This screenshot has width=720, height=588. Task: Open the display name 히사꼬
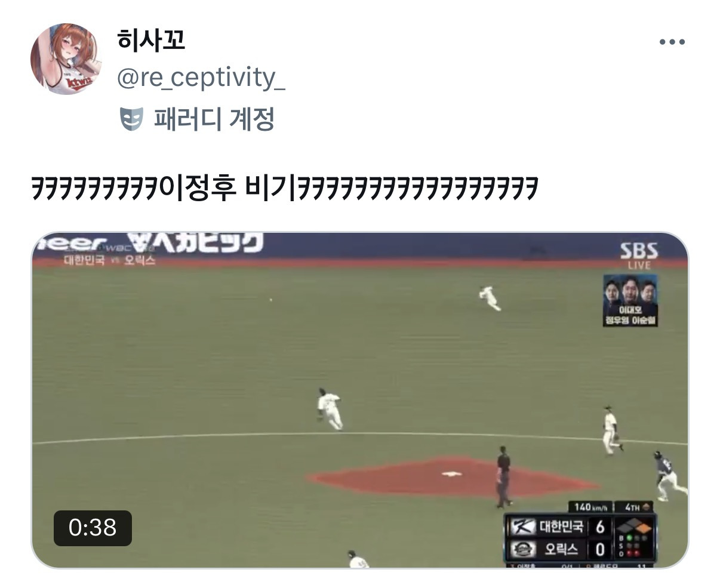tap(151, 40)
